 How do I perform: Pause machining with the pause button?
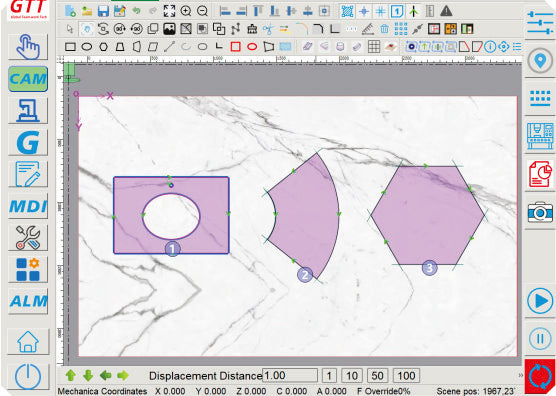[x=540, y=339]
